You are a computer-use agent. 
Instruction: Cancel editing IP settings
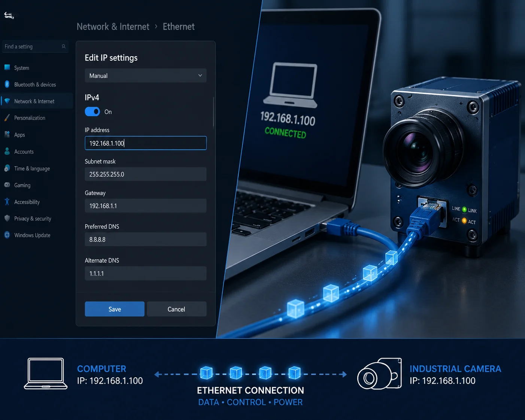[x=176, y=309]
